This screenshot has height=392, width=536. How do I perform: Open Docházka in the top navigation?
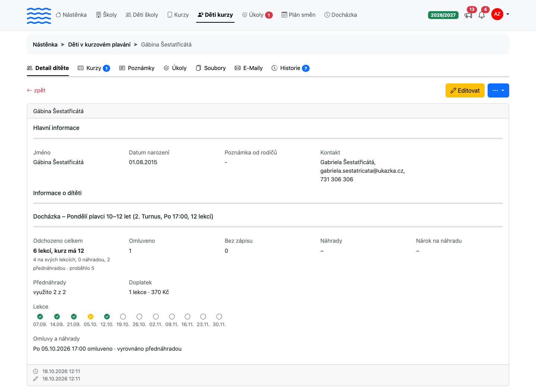pos(341,15)
